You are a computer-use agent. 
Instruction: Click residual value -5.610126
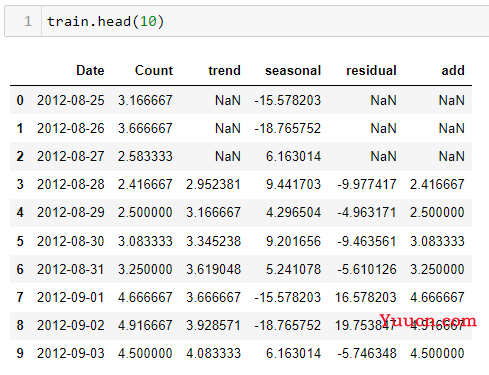[x=367, y=269]
